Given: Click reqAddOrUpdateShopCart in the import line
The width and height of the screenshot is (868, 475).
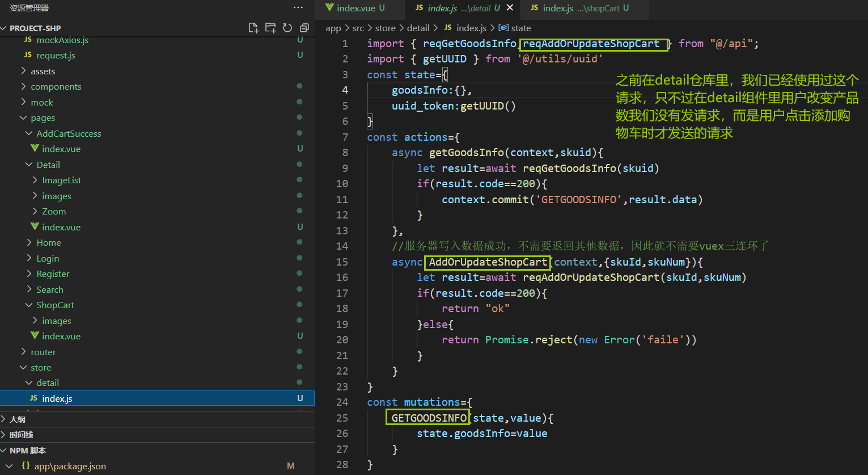Looking at the screenshot, I should (591, 44).
